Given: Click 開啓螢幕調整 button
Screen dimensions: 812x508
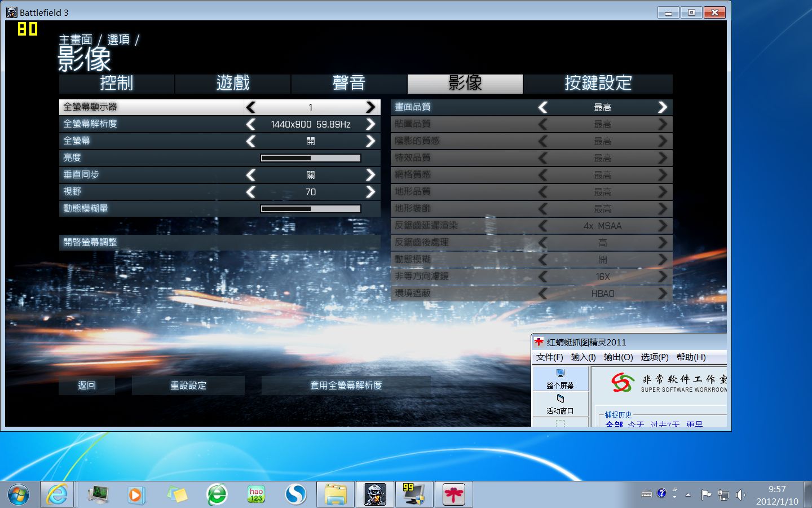Looking at the screenshot, I should 220,242.
